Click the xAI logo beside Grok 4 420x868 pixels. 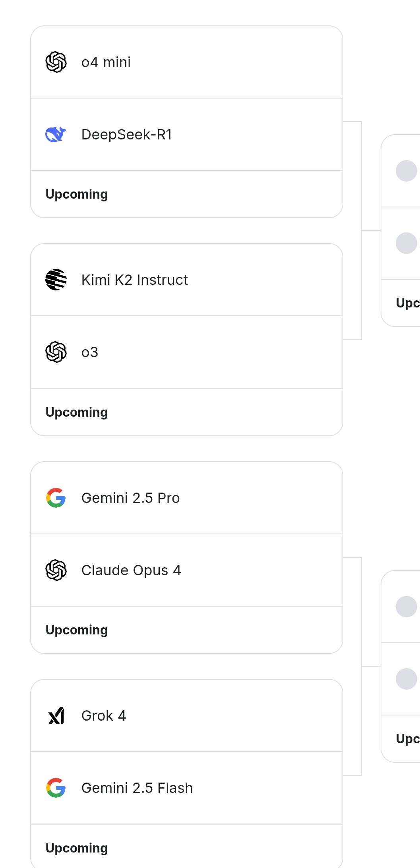tap(56, 715)
